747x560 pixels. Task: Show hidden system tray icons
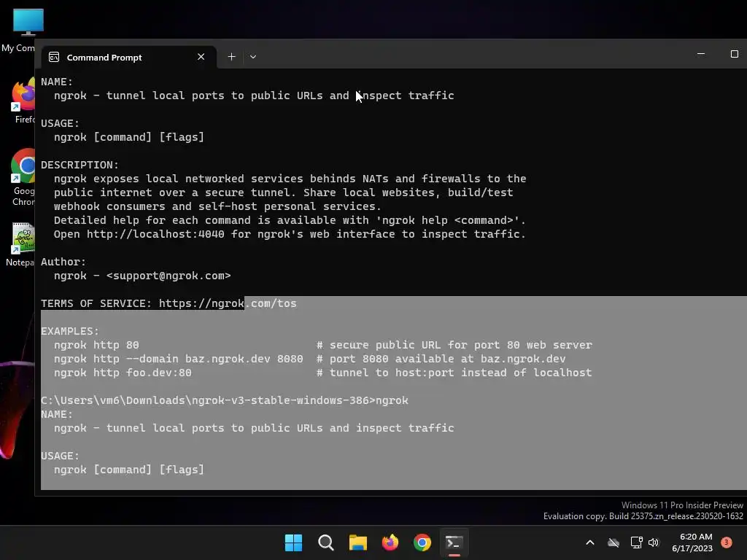(x=589, y=542)
